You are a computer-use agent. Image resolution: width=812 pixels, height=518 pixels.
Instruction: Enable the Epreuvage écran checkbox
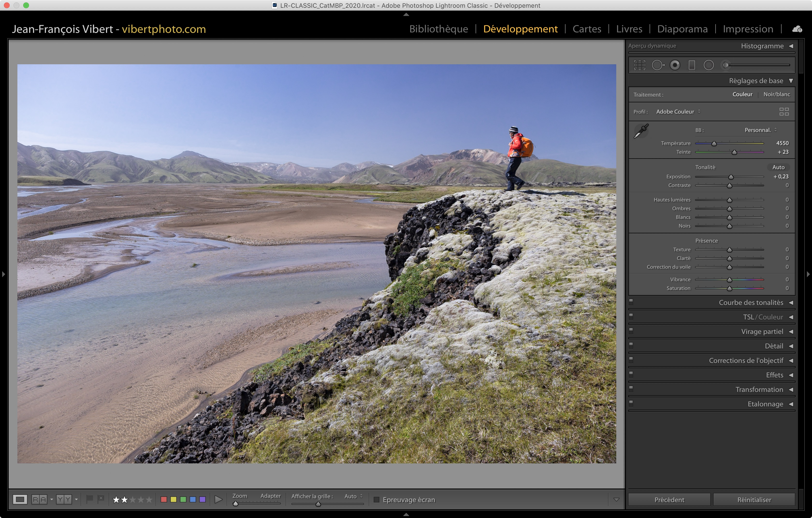coord(376,499)
